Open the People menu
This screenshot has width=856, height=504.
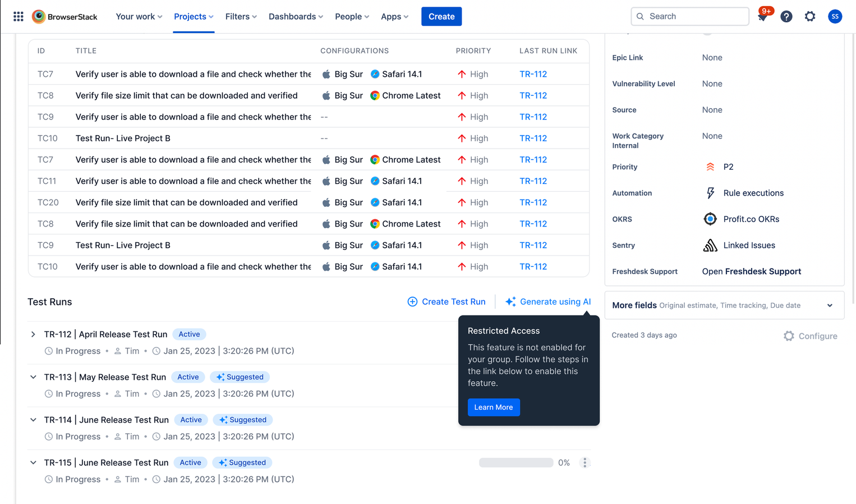352,16
